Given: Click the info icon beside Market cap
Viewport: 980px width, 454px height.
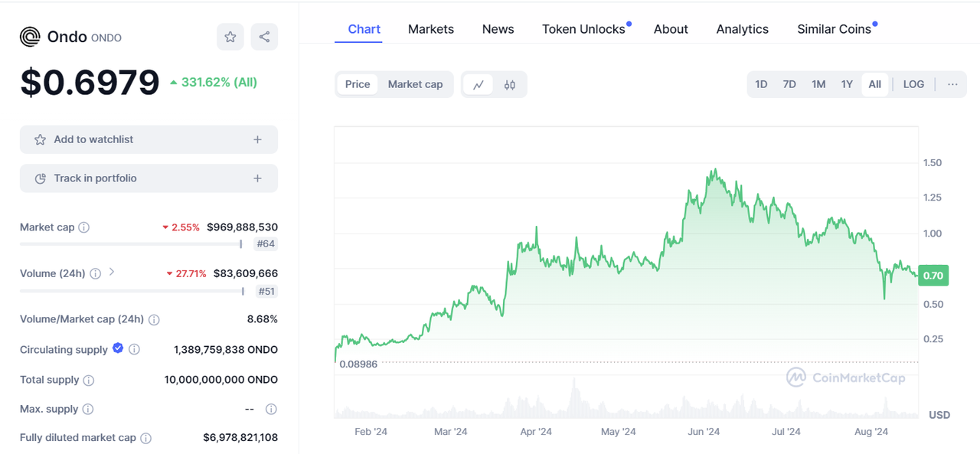Looking at the screenshot, I should click(x=84, y=227).
